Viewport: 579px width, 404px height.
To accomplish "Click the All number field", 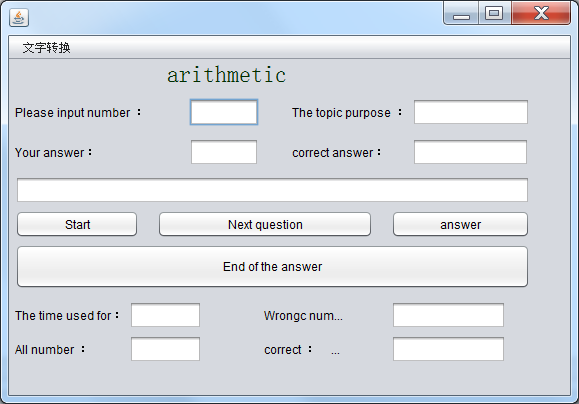I will click(165, 349).
